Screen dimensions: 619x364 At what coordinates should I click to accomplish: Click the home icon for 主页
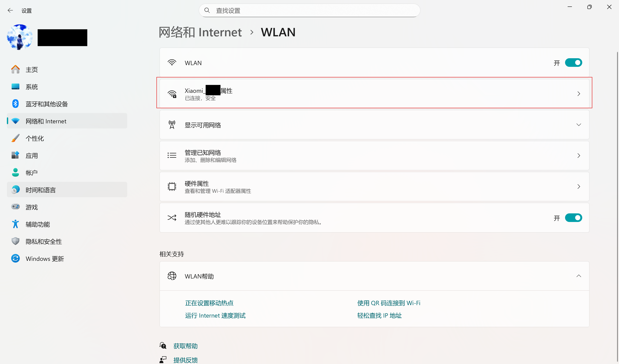(15, 69)
